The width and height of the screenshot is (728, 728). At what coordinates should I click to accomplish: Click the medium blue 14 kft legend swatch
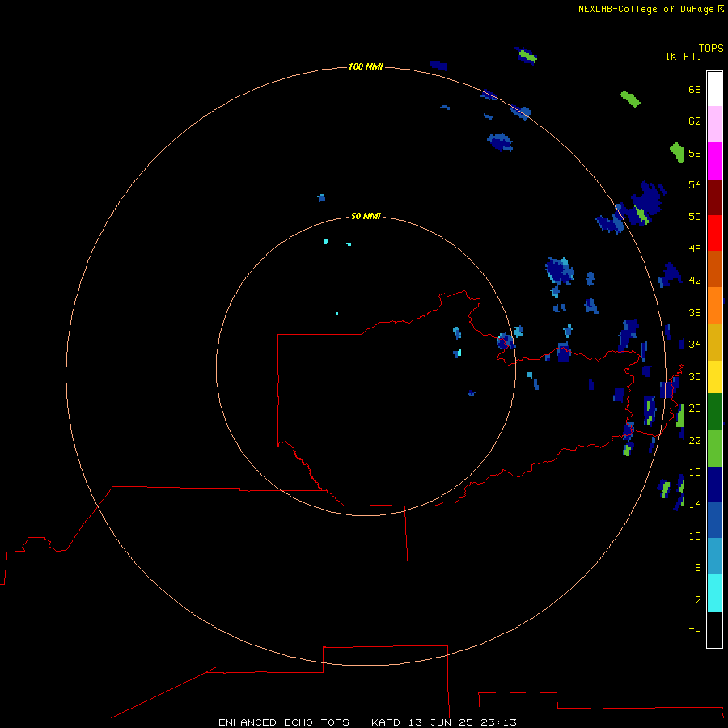click(714, 520)
